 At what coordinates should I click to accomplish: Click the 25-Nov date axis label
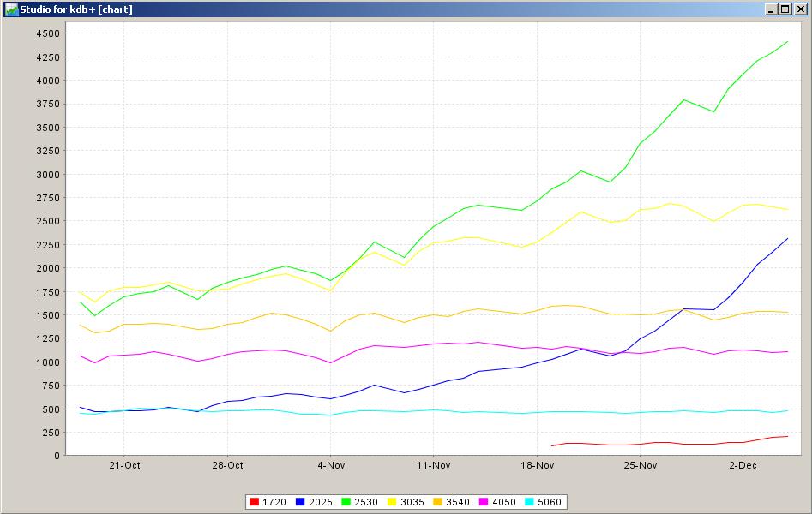pos(640,465)
